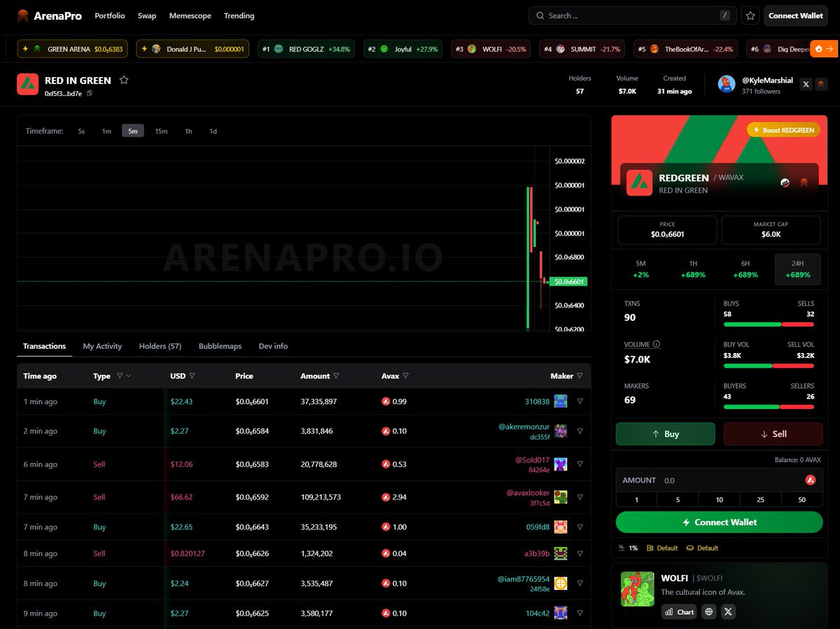Switch to My Activity tab
Image resolution: width=840 pixels, height=629 pixels.
pos(102,346)
